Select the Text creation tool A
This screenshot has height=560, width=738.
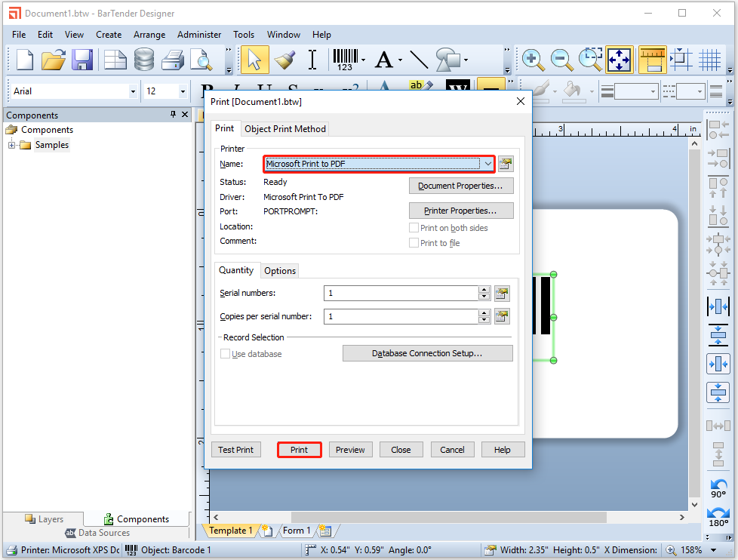[x=384, y=60]
